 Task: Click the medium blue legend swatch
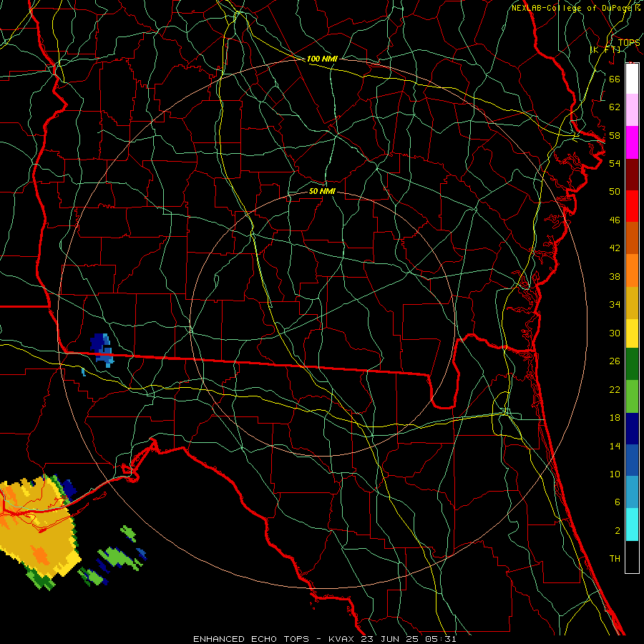point(632,460)
